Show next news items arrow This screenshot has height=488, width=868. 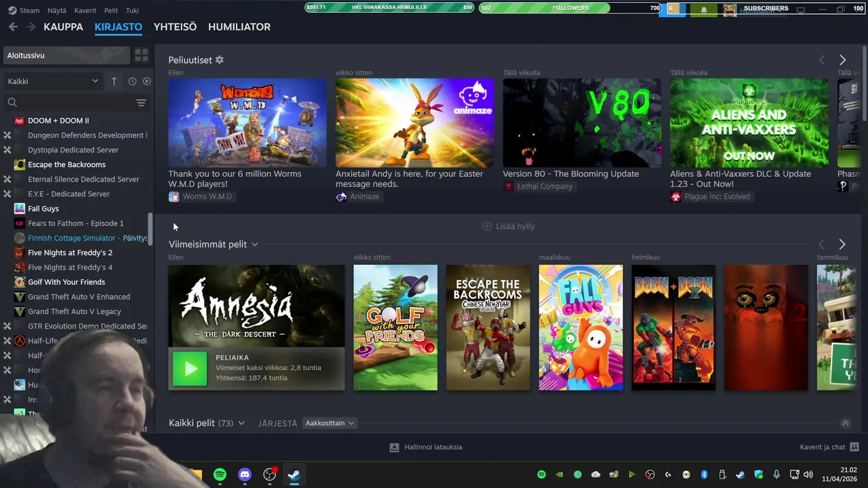(842, 60)
